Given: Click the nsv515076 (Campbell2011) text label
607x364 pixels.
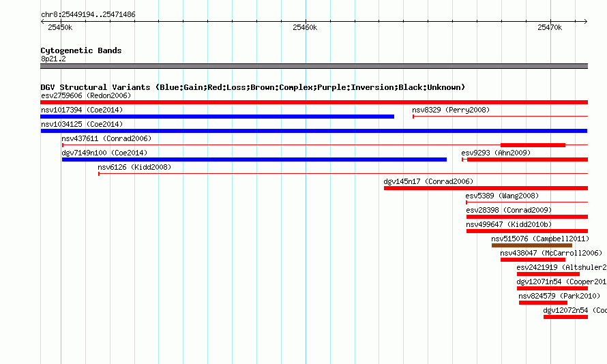Looking at the screenshot, I should [x=540, y=239].
